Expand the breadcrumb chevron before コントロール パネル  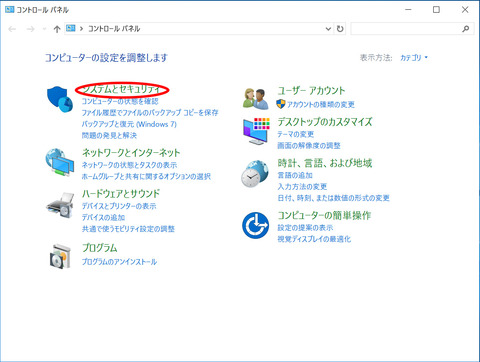81,29
